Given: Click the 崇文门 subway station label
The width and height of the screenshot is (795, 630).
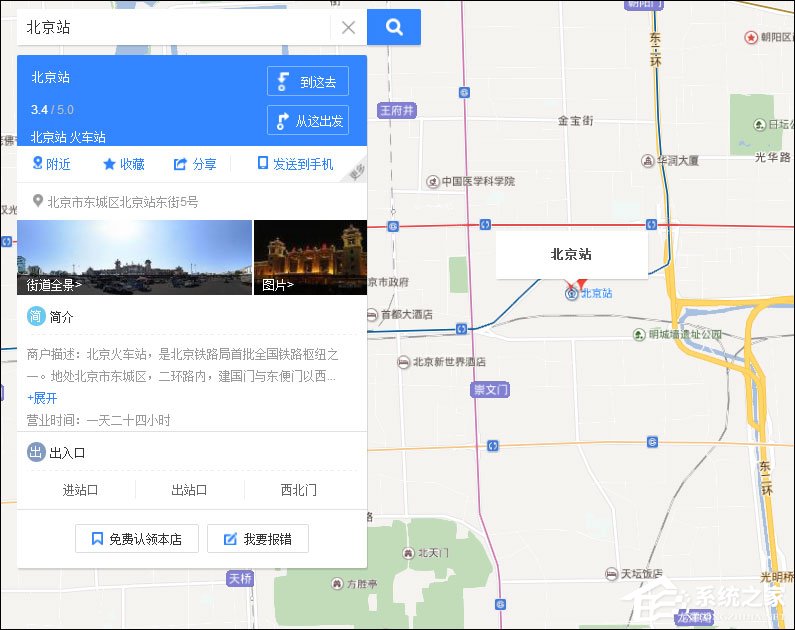Looking at the screenshot, I should (x=490, y=389).
